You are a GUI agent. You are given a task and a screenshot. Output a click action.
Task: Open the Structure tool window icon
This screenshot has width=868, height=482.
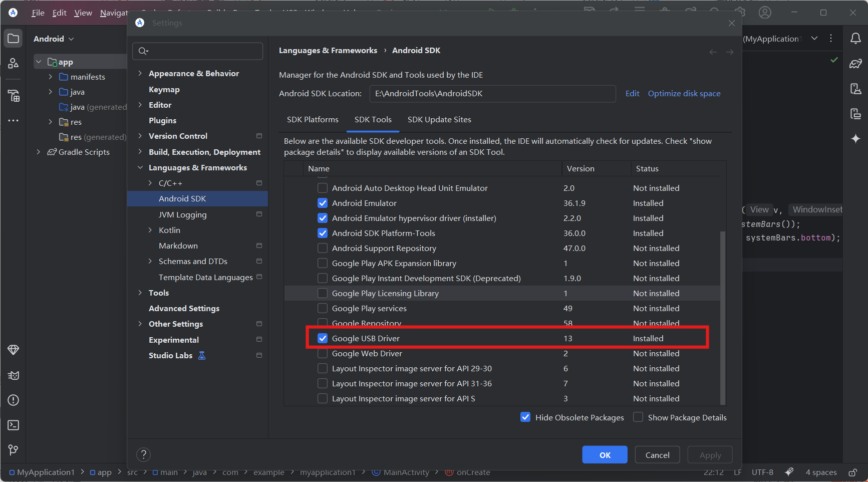[14, 95]
